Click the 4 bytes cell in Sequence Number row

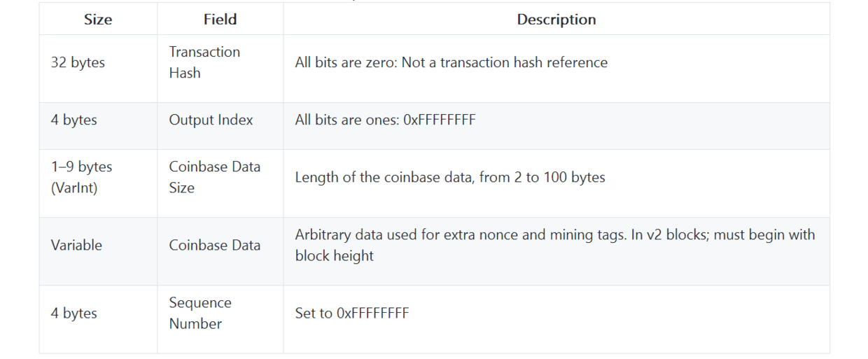click(x=73, y=313)
